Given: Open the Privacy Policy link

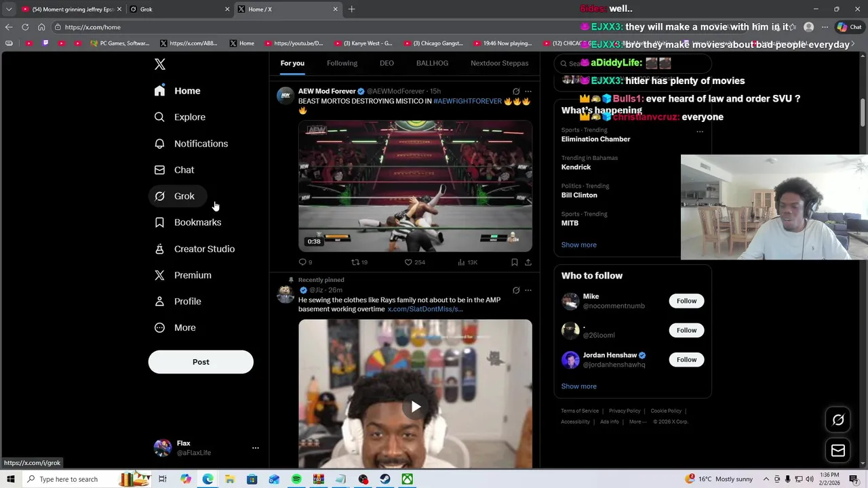Looking at the screenshot, I should [625, 411].
